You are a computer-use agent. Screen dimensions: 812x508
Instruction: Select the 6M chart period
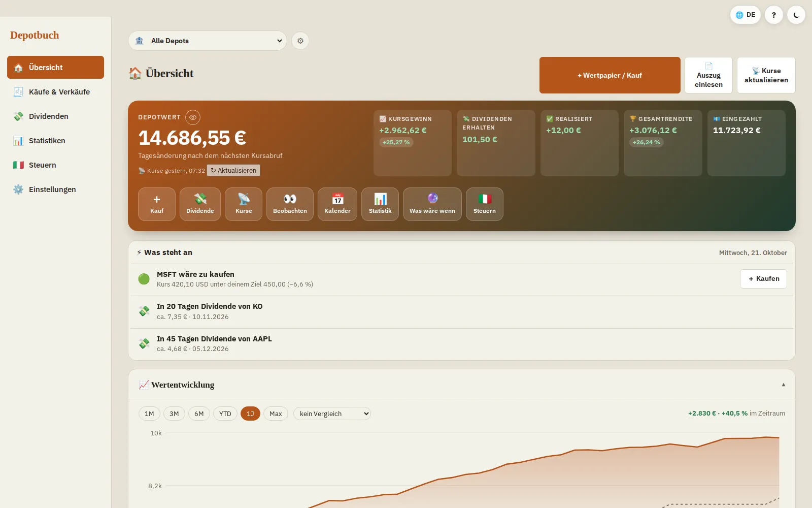click(x=199, y=414)
